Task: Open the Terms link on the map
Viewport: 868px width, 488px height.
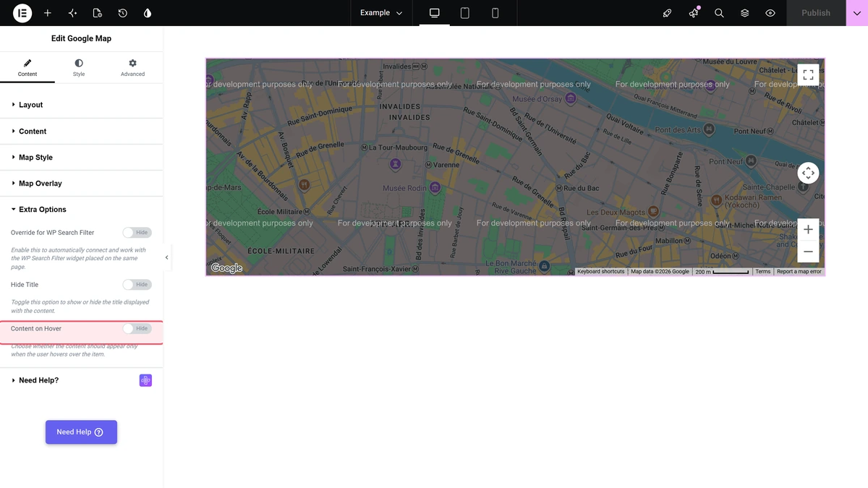Action: tap(763, 272)
